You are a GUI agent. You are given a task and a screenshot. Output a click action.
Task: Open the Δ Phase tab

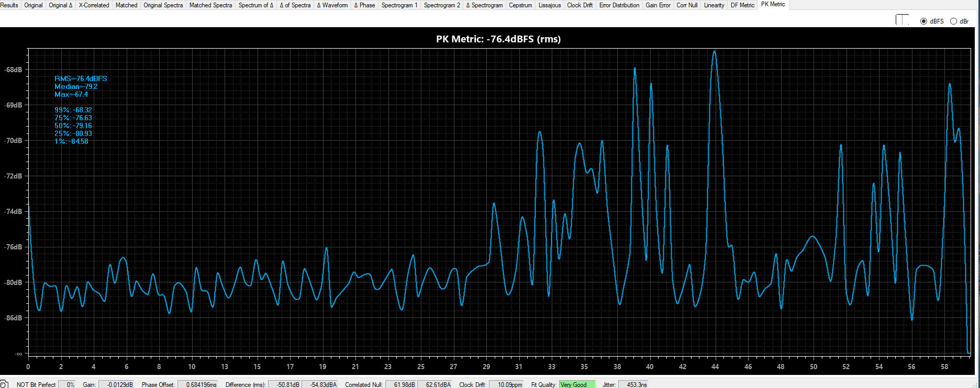(x=365, y=5)
